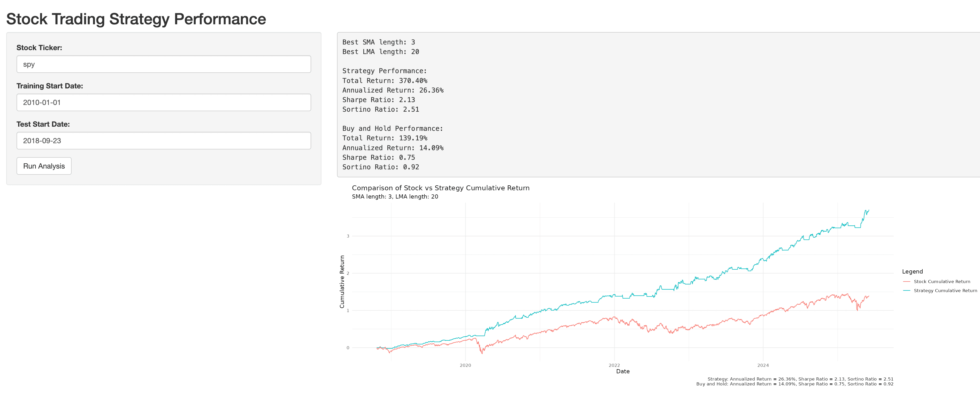The image size is (980, 395).
Task: Click the 'Strategy Cumulative Return' legend entry
Action: click(945, 291)
